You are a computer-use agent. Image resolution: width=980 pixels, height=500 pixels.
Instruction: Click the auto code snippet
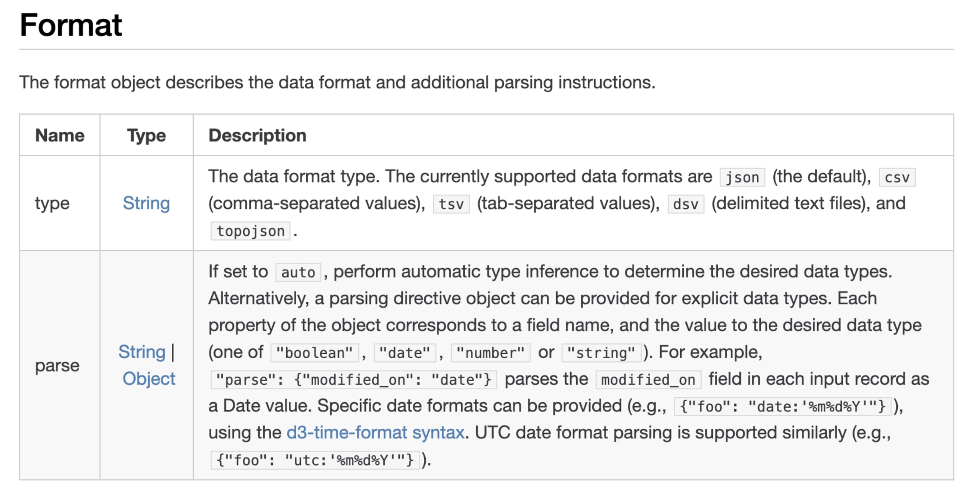pyautogui.click(x=298, y=272)
